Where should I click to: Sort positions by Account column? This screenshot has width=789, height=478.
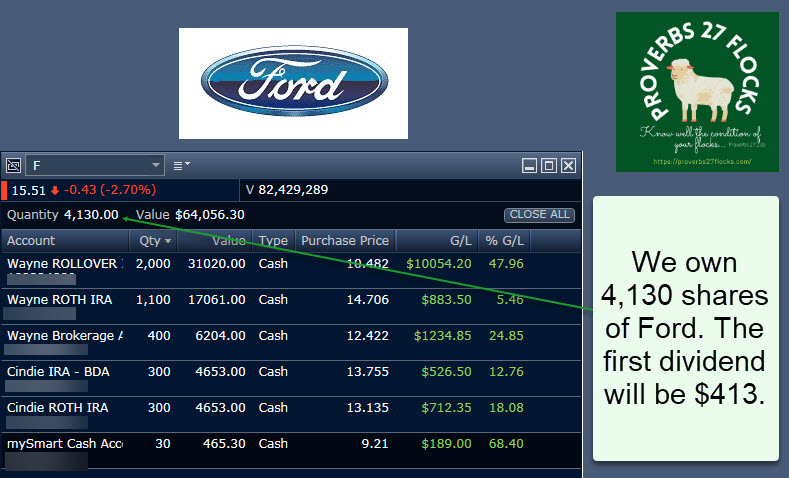[64, 241]
